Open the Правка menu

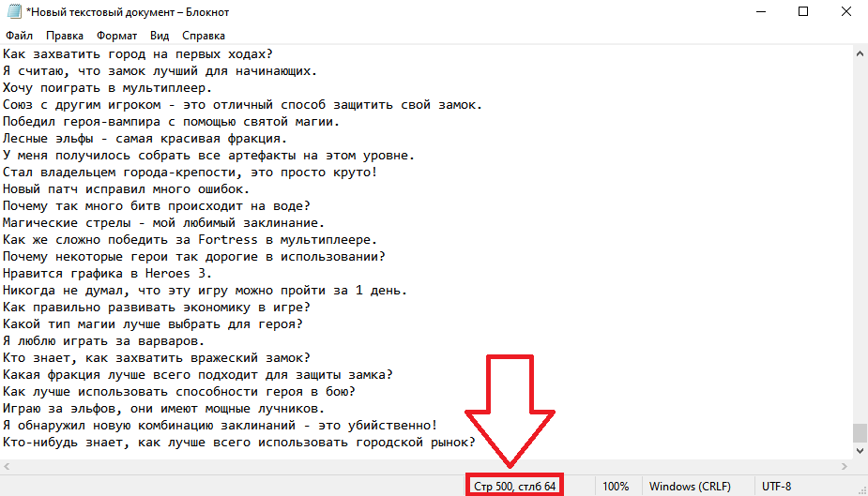[65, 36]
